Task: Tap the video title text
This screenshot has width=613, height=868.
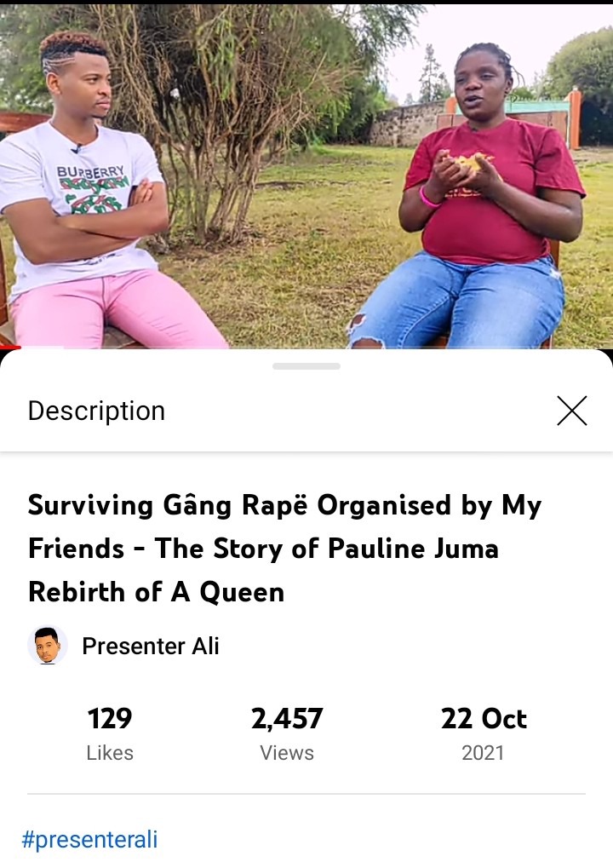Action: click(284, 548)
